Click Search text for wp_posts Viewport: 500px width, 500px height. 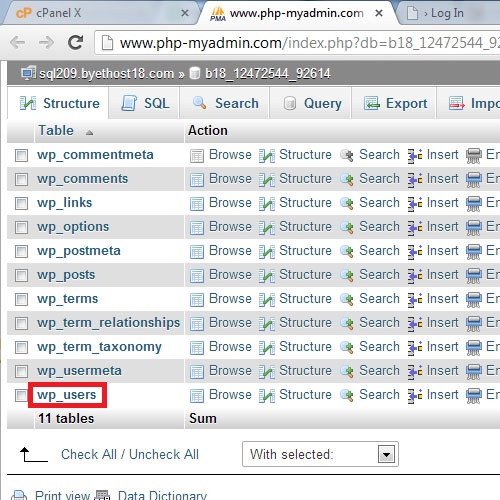point(379,275)
